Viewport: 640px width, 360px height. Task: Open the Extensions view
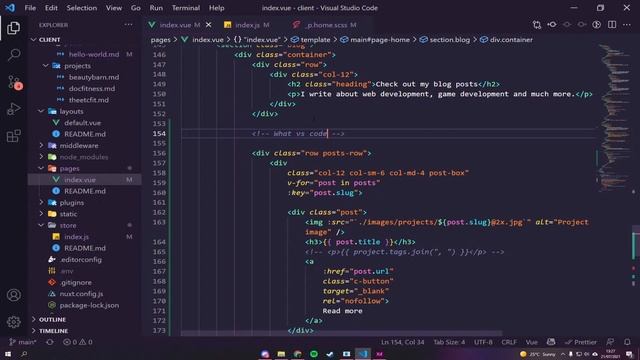coord(13,136)
